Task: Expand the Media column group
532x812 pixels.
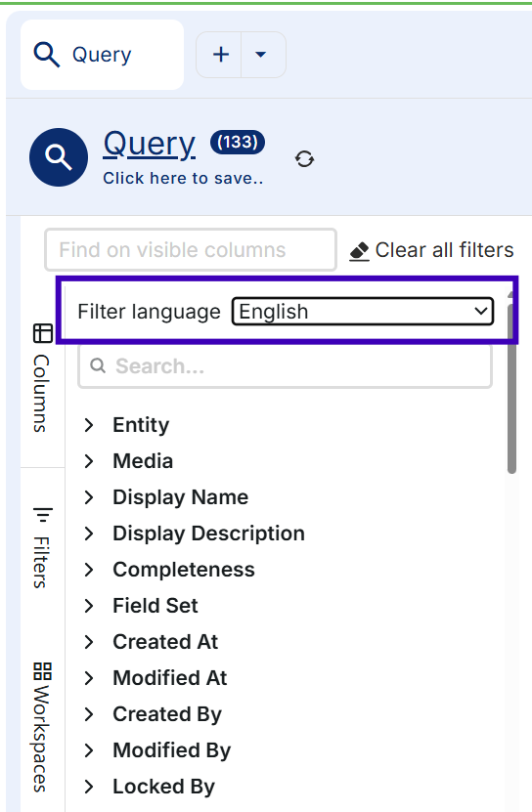Action: tap(89, 461)
